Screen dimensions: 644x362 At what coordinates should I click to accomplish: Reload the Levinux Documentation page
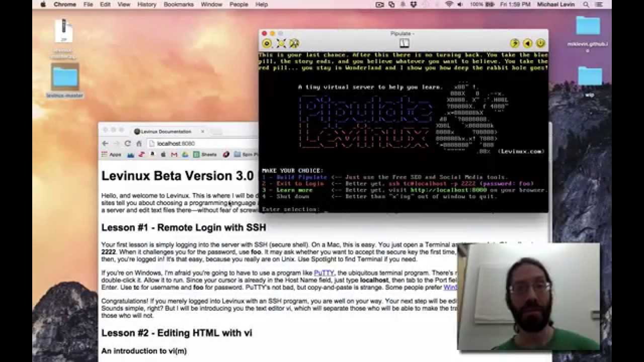(x=128, y=143)
